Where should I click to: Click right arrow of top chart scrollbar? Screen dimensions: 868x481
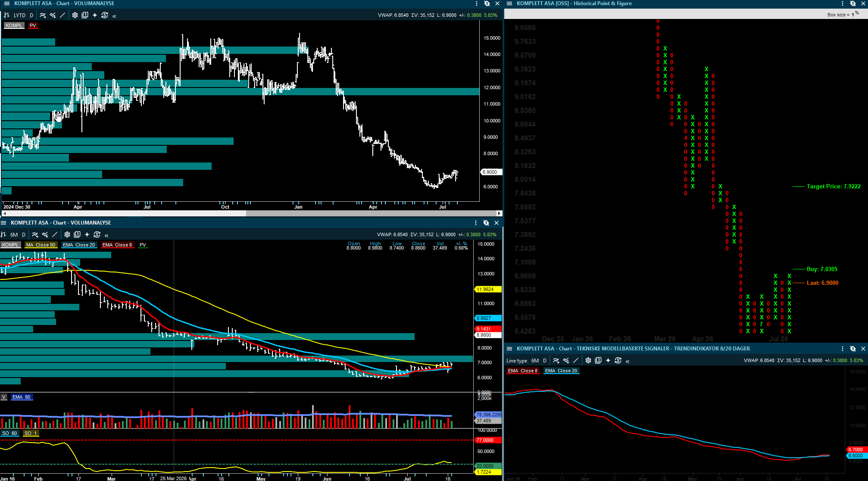tap(499, 213)
